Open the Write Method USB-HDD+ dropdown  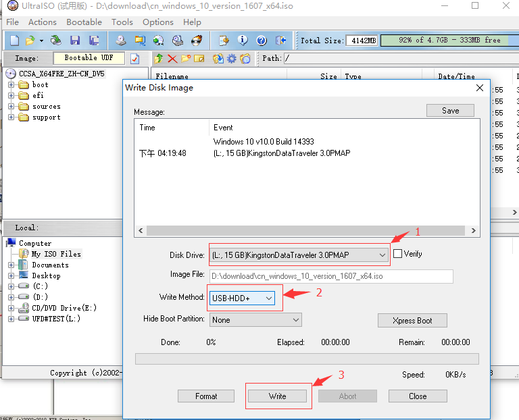242,298
